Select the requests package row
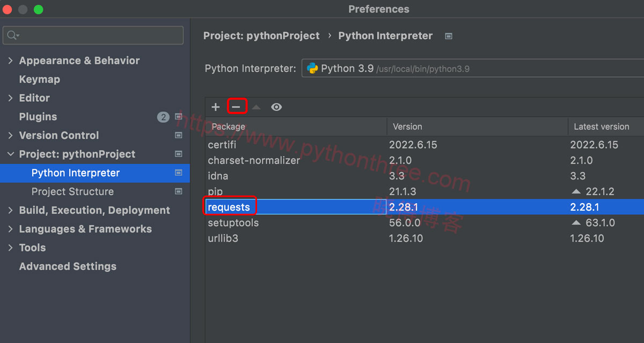The width and height of the screenshot is (644, 343). pyautogui.click(x=425, y=207)
